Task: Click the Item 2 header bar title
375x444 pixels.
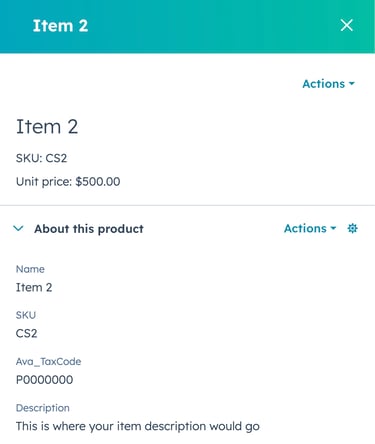Action: pyautogui.click(x=60, y=26)
